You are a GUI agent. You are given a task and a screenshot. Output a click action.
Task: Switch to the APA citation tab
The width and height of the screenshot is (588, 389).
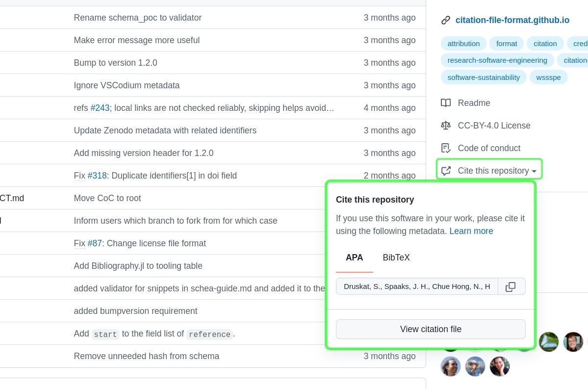click(355, 258)
